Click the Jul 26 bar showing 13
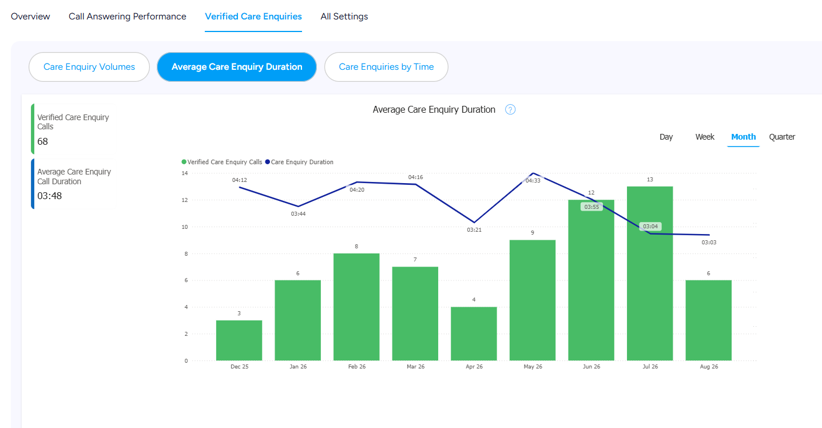 click(x=650, y=273)
